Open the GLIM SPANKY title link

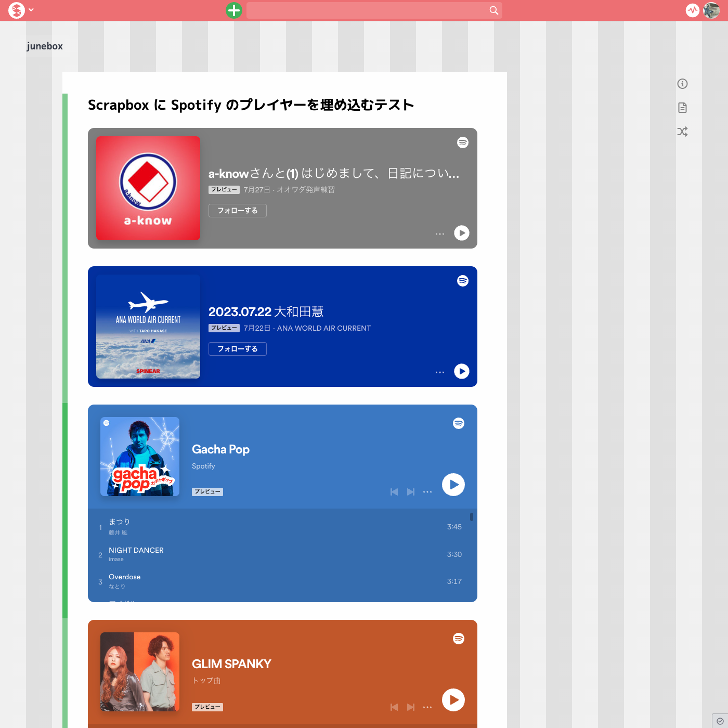[231, 664]
